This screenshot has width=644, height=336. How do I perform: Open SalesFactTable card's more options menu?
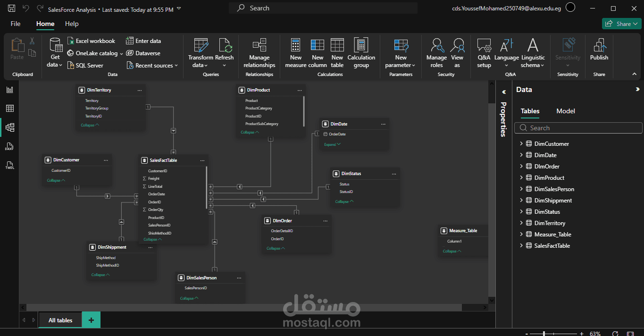[x=202, y=160]
